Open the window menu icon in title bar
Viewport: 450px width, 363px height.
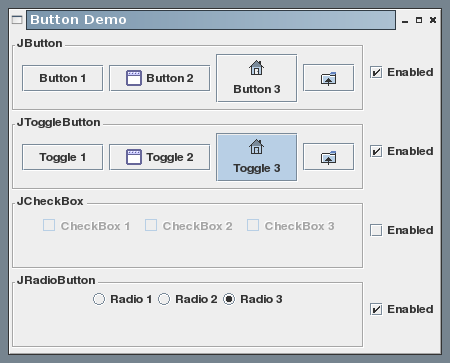coord(17,20)
